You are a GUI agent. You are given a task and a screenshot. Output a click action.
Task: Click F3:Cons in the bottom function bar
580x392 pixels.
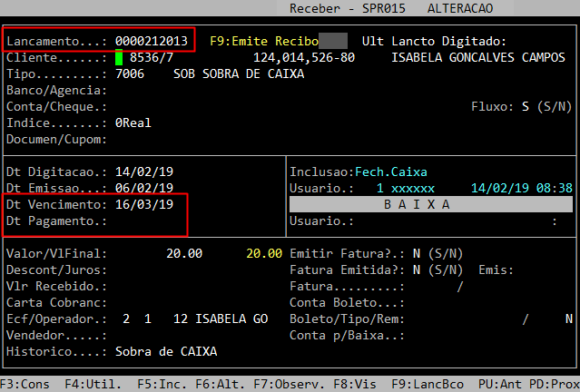(22, 384)
